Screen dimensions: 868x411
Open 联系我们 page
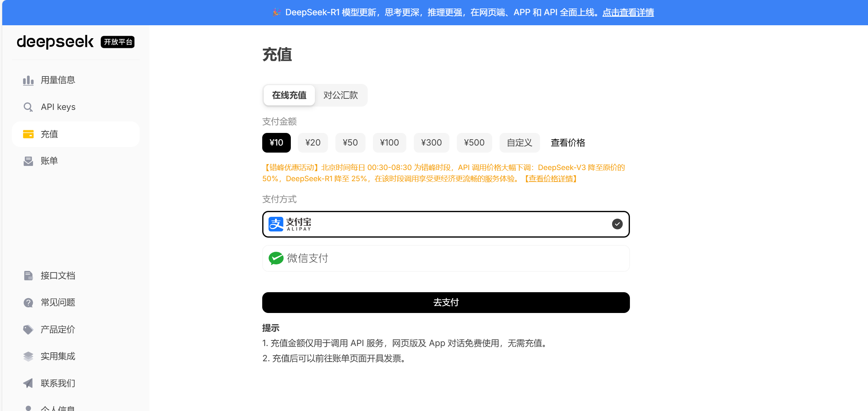point(76,383)
